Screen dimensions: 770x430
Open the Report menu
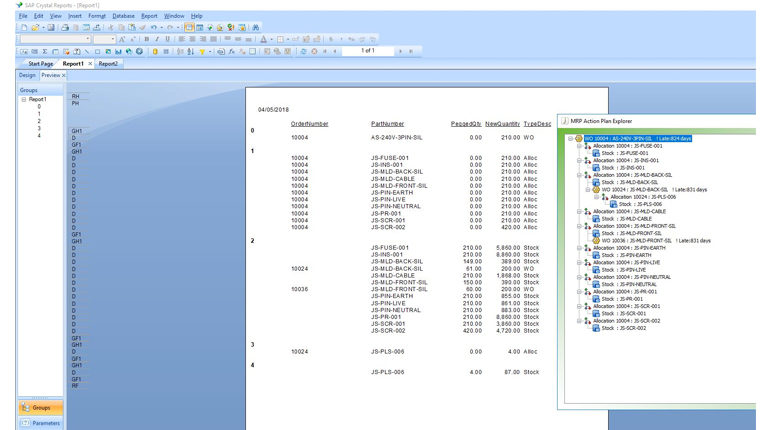[x=149, y=16]
